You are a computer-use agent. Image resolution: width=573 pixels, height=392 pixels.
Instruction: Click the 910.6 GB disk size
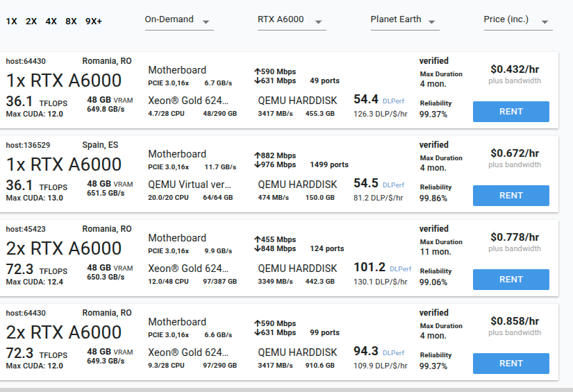[x=319, y=366]
